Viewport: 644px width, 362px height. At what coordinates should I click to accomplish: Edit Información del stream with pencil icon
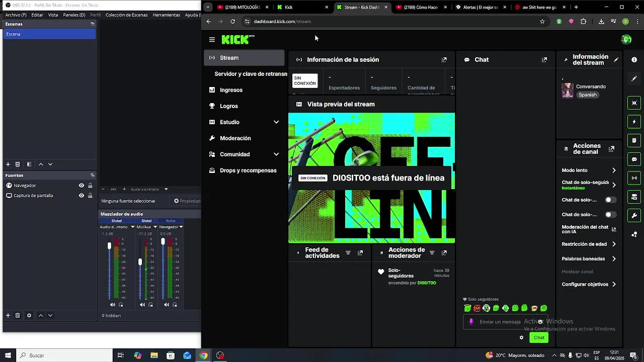point(616,60)
